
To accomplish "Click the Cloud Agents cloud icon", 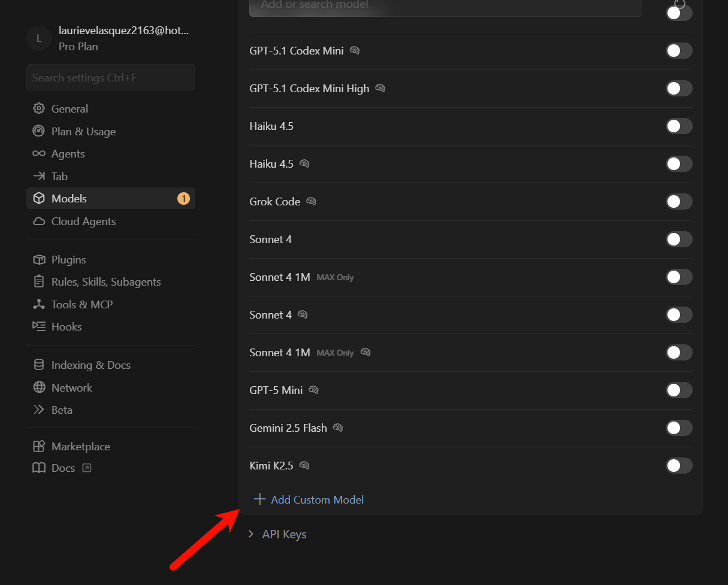I will [x=39, y=221].
